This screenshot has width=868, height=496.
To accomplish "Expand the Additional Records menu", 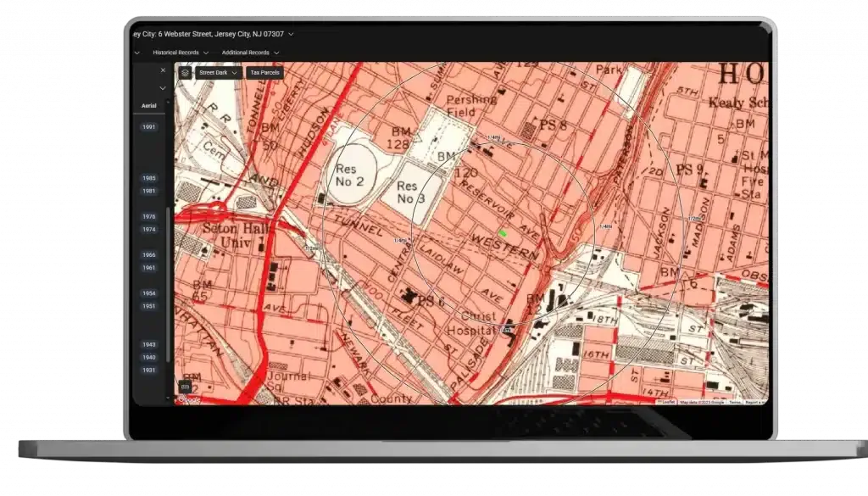I will (x=250, y=53).
